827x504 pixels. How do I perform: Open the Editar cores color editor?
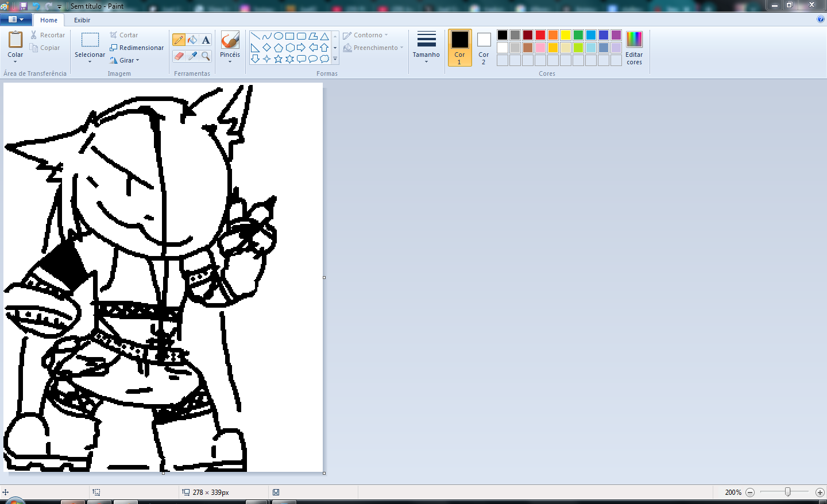(x=634, y=48)
